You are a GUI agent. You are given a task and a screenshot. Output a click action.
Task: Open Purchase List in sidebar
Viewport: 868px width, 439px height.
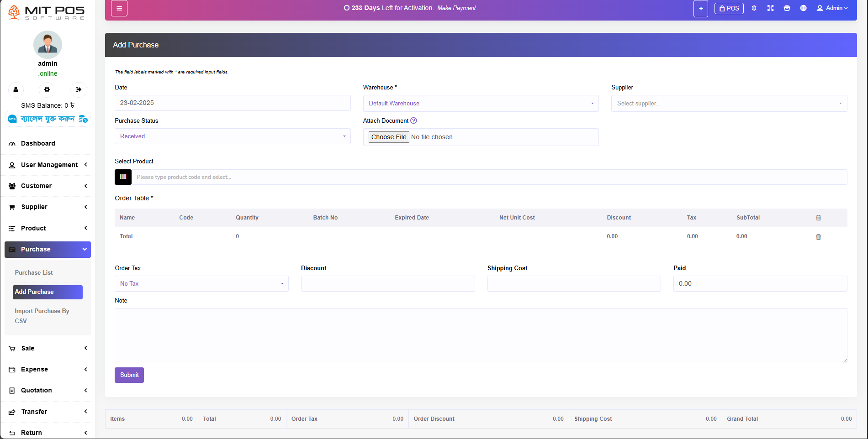pos(34,273)
